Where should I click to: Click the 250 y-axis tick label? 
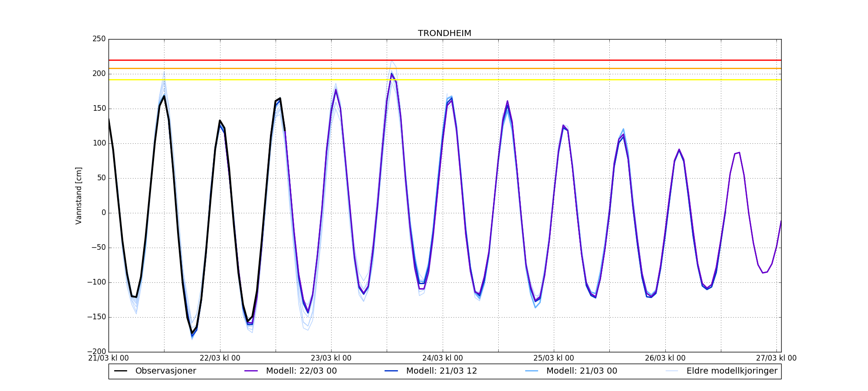(99, 39)
